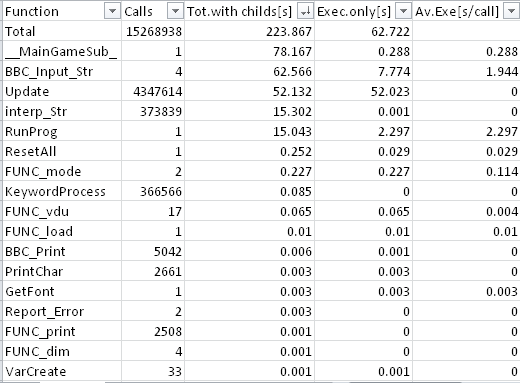Select the Function header cell
Image resolution: width=520 pixels, height=383 pixels.
pyautogui.click(x=62, y=11)
